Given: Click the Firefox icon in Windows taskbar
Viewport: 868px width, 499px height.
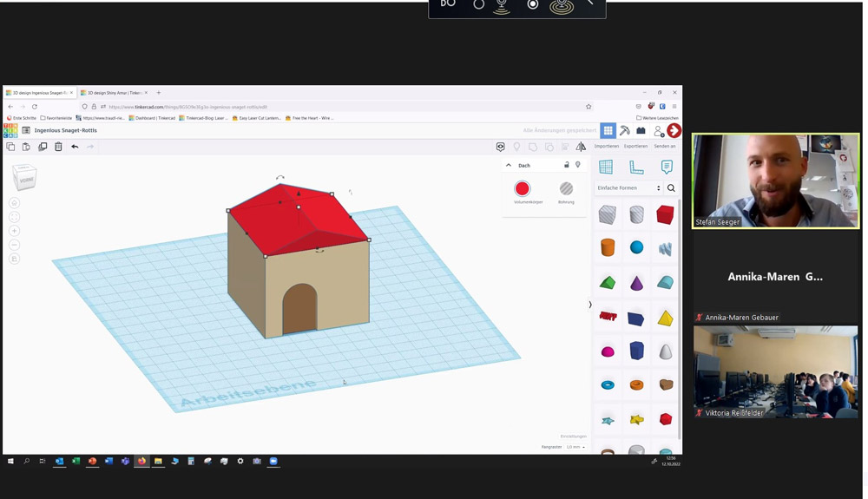Looking at the screenshot, I should coord(141,461).
